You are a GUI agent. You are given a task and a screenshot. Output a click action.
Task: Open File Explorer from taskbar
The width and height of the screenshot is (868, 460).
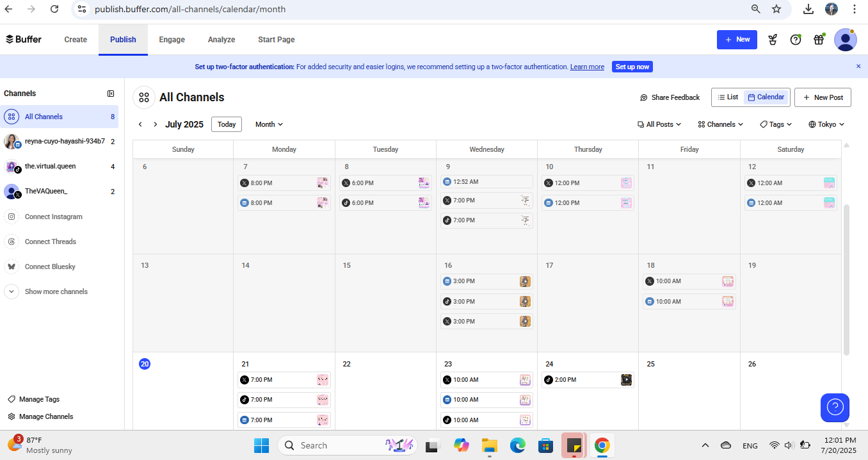pos(489,445)
